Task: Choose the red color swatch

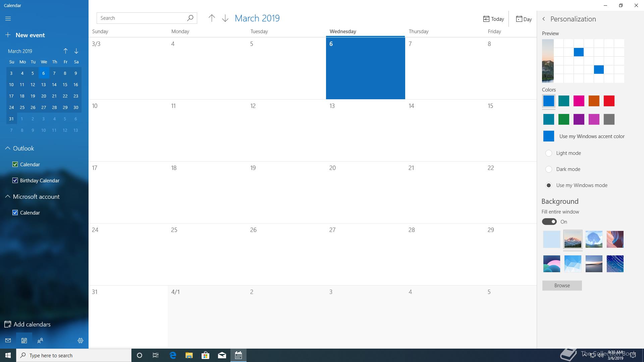Action: pyautogui.click(x=609, y=101)
